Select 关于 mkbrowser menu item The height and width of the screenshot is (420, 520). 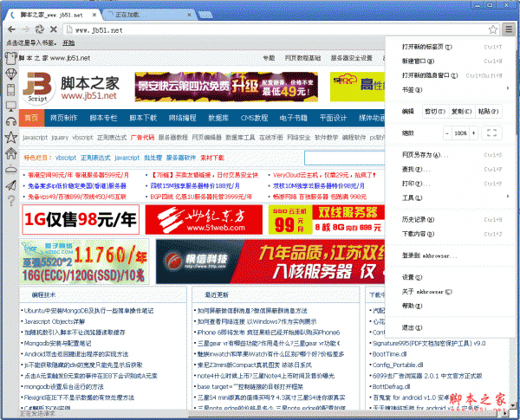[451, 292]
